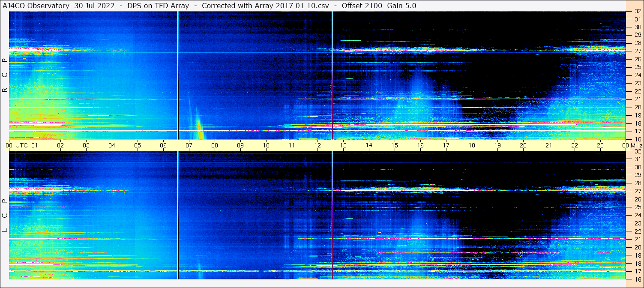This screenshot has height=288, width=644.
Task: Click the vertical "L C P" panel label
Action: [x=5, y=216]
